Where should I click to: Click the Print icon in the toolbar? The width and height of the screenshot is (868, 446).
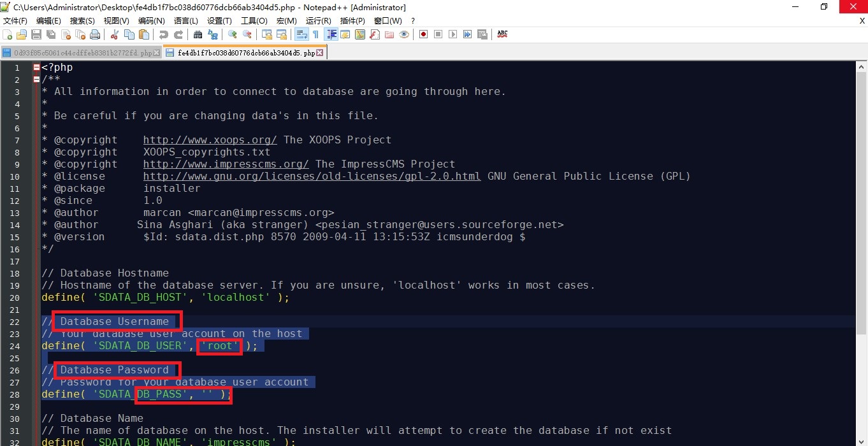coord(95,34)
